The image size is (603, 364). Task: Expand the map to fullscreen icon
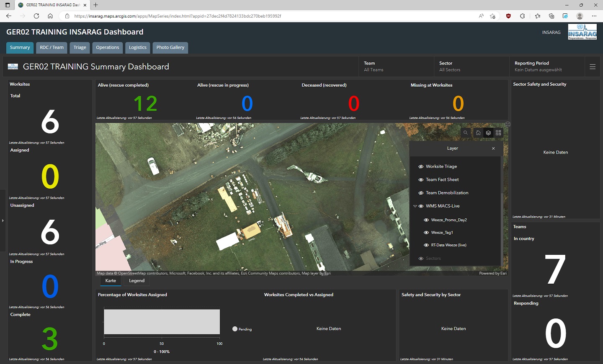point(508,124)
